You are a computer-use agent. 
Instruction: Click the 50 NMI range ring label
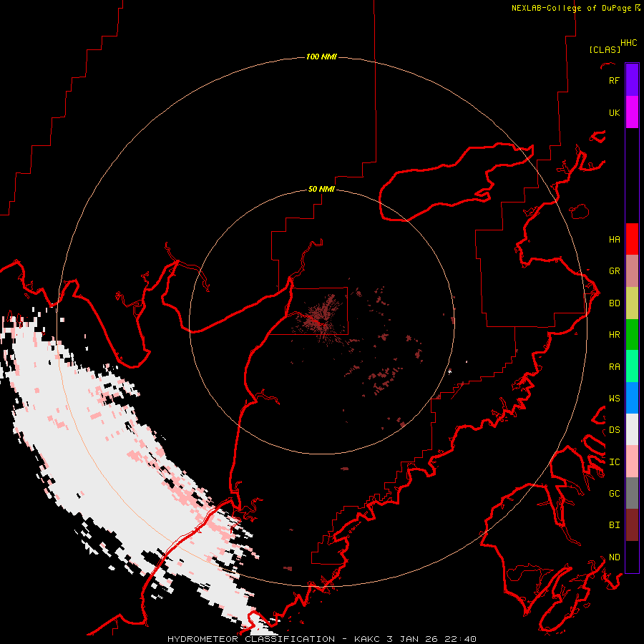321,189
